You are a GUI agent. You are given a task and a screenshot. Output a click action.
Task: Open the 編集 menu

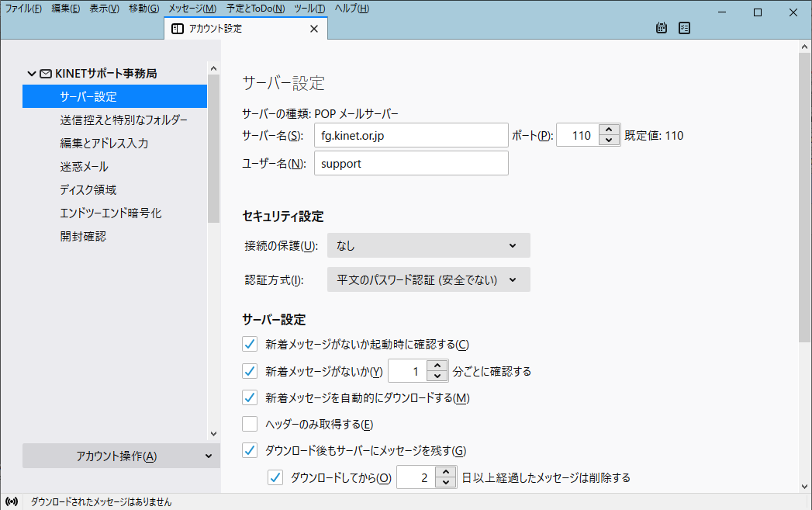[66, 9]
